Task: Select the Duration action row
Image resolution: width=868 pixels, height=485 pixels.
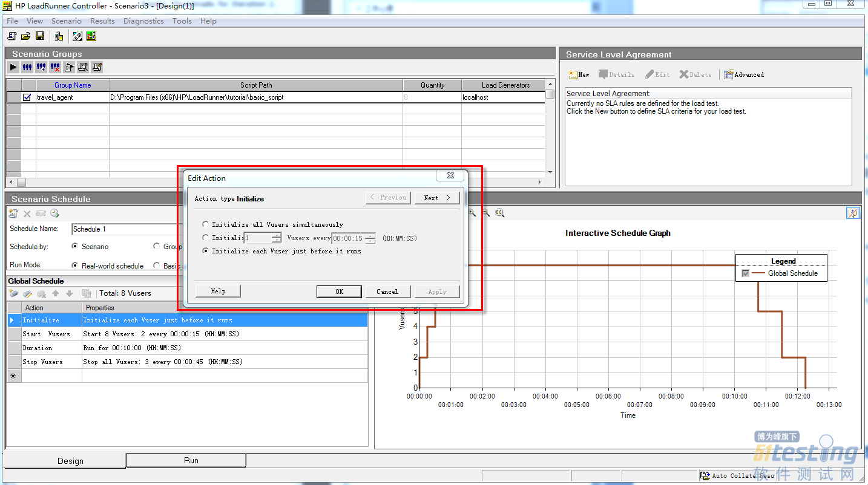Action: coord(188,348)
